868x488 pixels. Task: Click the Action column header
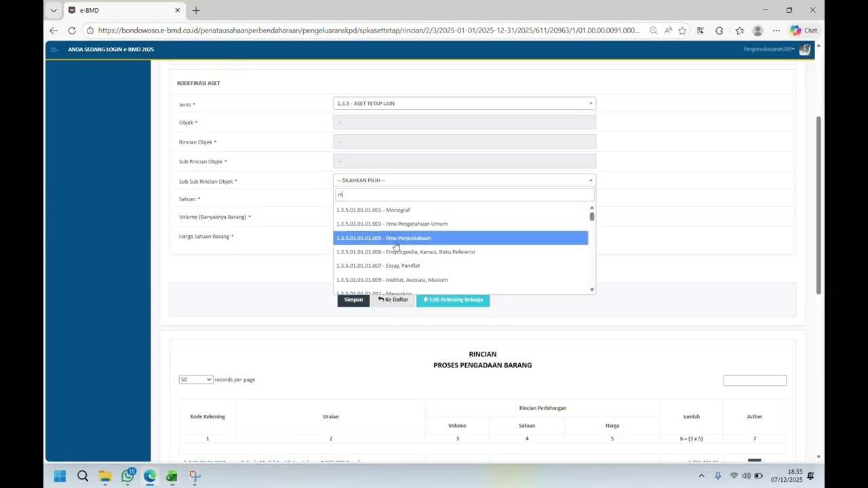[x=755, y=416]
